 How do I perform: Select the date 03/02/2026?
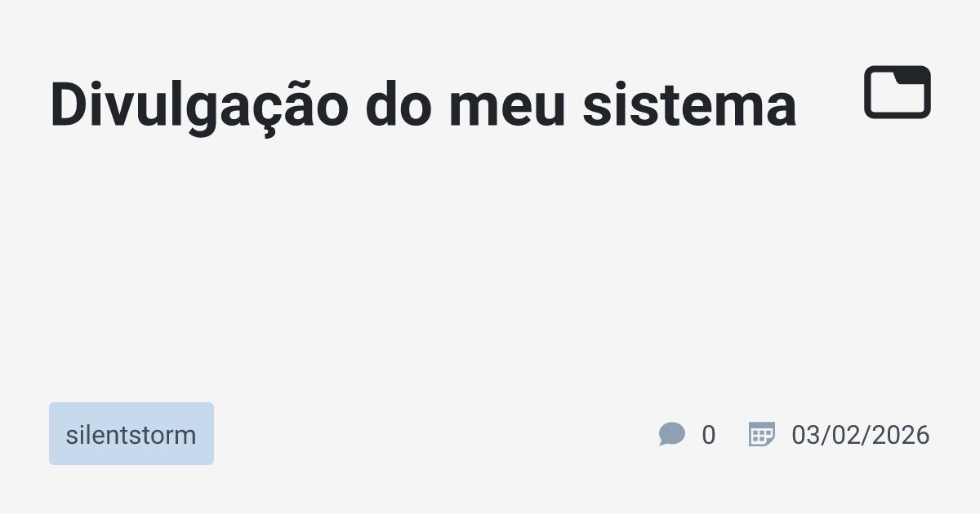coord(860,435)
